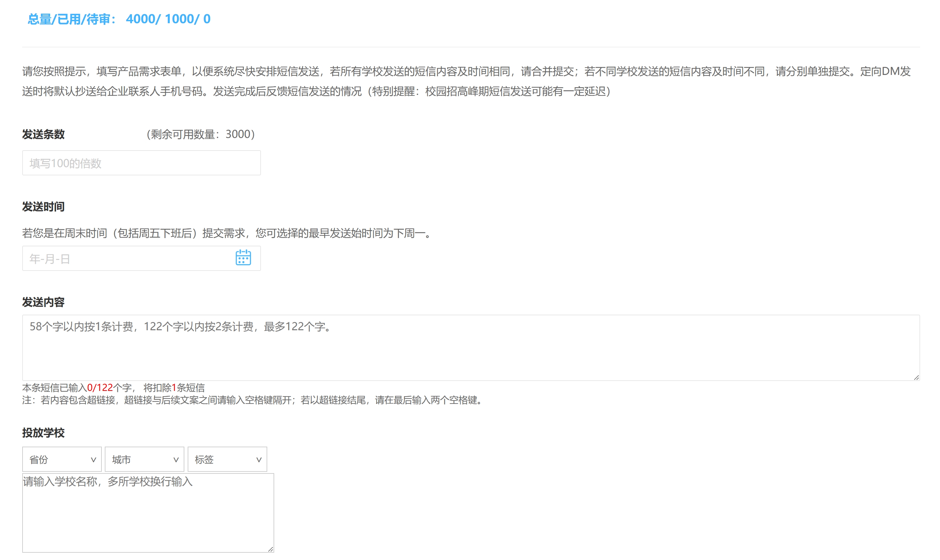Click the 总量/已用/待审 quota text
This screenshot has height=560, width=940.
point(119,19)
